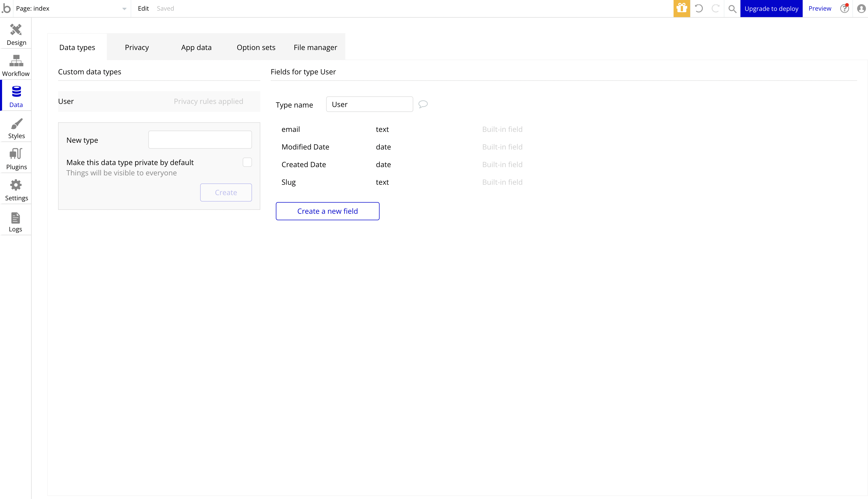This screenshot has width=868, height=499.
Task: Check Make this data type private by default
Action: (247, 162)
